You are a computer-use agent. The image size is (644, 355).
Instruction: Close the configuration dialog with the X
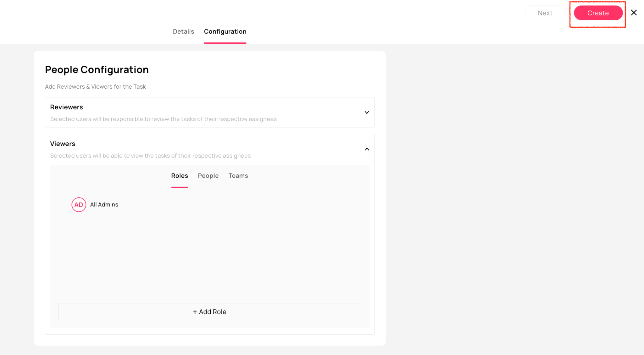(634, 13)
